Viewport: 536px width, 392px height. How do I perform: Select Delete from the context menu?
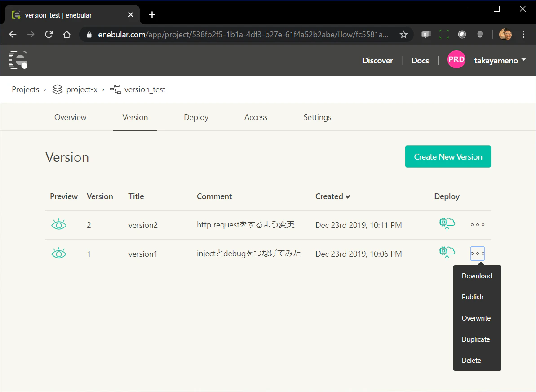coord(477,360)
